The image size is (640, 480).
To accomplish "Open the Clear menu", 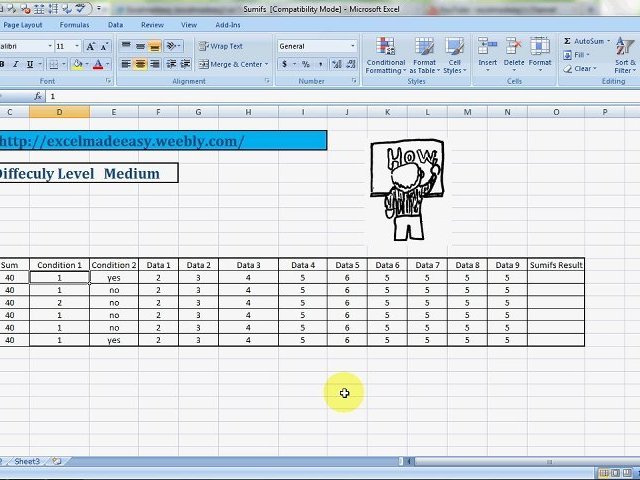I will [x=580, y=69].
